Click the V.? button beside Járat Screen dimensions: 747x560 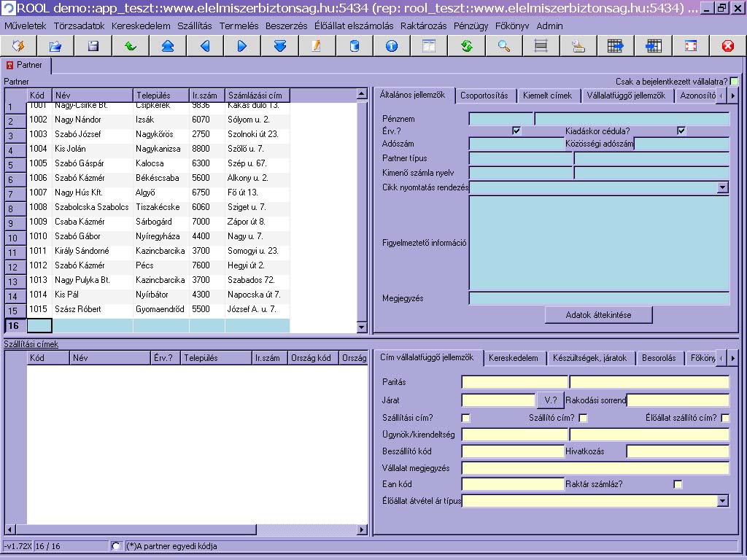point(550,400)
